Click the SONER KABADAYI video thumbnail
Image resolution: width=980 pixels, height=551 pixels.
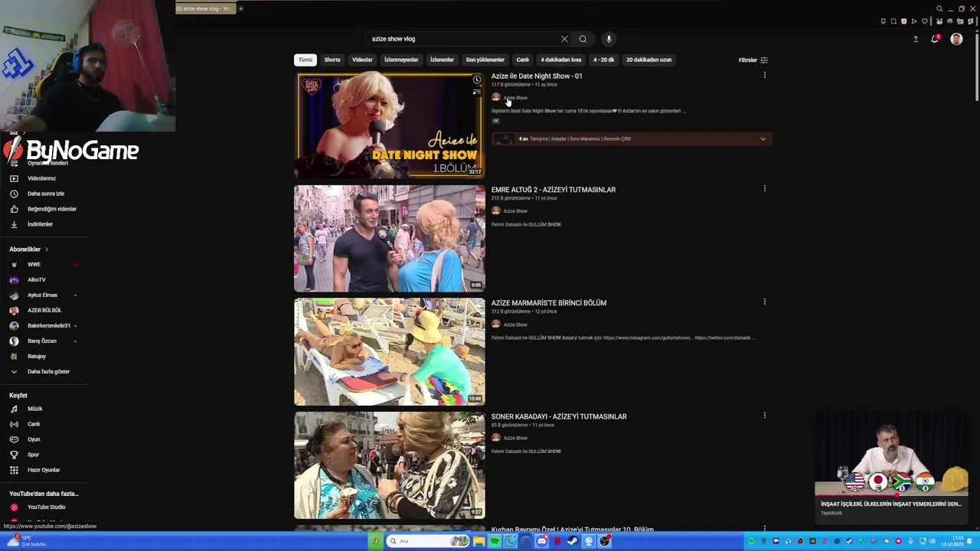pyautogui.click(x=390, y=465)
